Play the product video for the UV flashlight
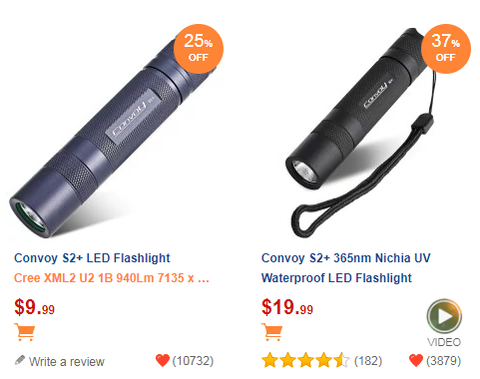 click(x=444, y=316)
